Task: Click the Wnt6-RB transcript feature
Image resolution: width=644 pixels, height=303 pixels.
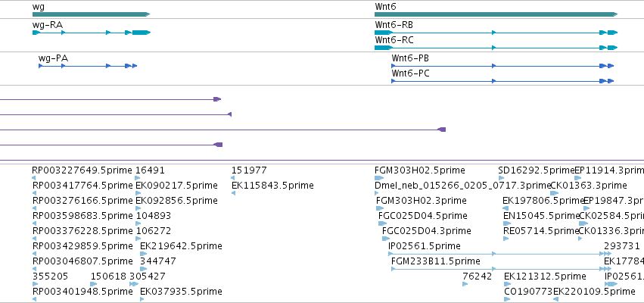Action: (496, 33)
